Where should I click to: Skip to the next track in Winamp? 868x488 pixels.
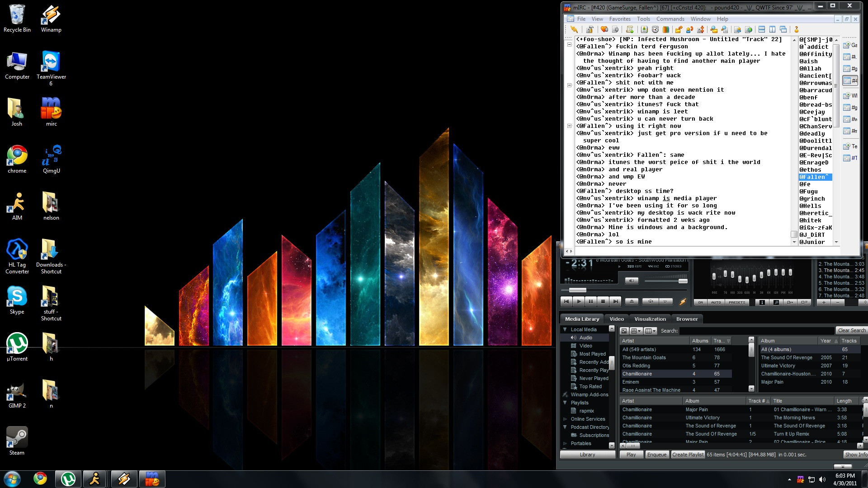point(615,301)
